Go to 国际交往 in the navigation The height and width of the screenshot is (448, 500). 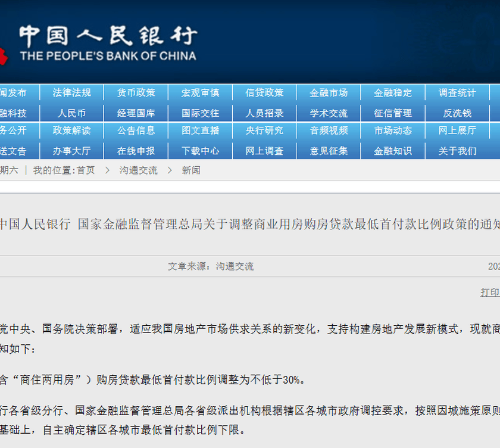[200, 113]
